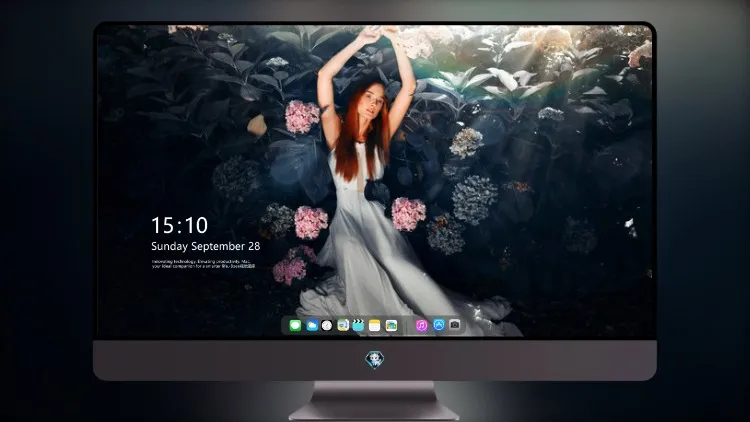
Task: Open the Photos gallery dock icon
Action: tap(391, 325)
